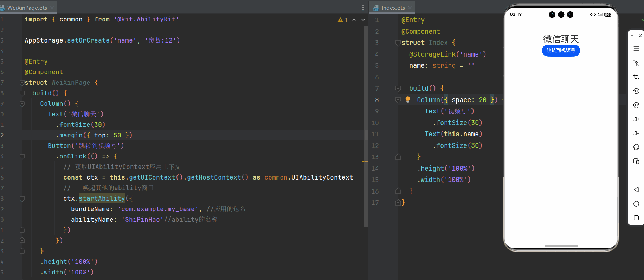
Task: Close the WeiXinPage.ets tab
Action: pos(52,8)
